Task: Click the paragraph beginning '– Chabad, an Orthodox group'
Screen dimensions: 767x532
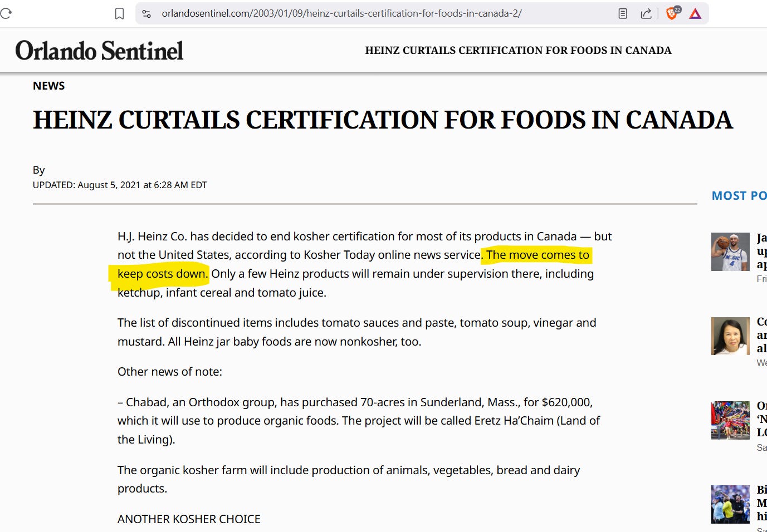Action: pyautogui.click(x=359, y=421)
